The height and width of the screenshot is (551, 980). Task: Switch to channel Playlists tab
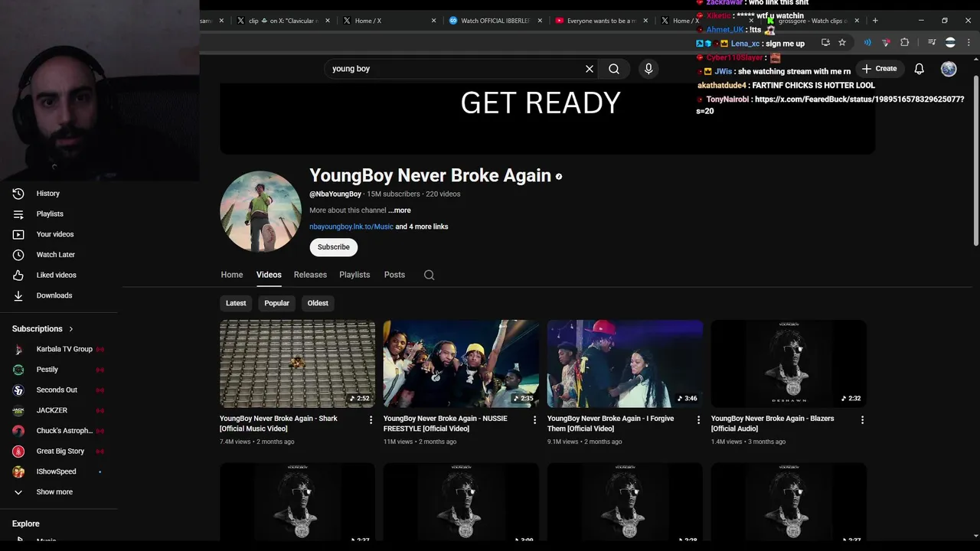coord(354,275)
